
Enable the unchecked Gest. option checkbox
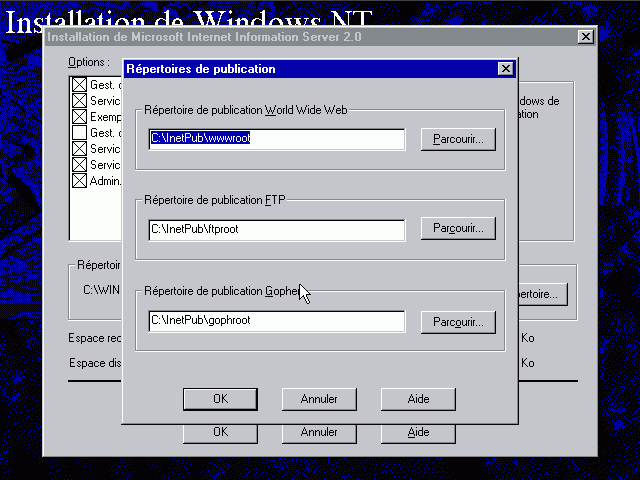click(79, 133)
